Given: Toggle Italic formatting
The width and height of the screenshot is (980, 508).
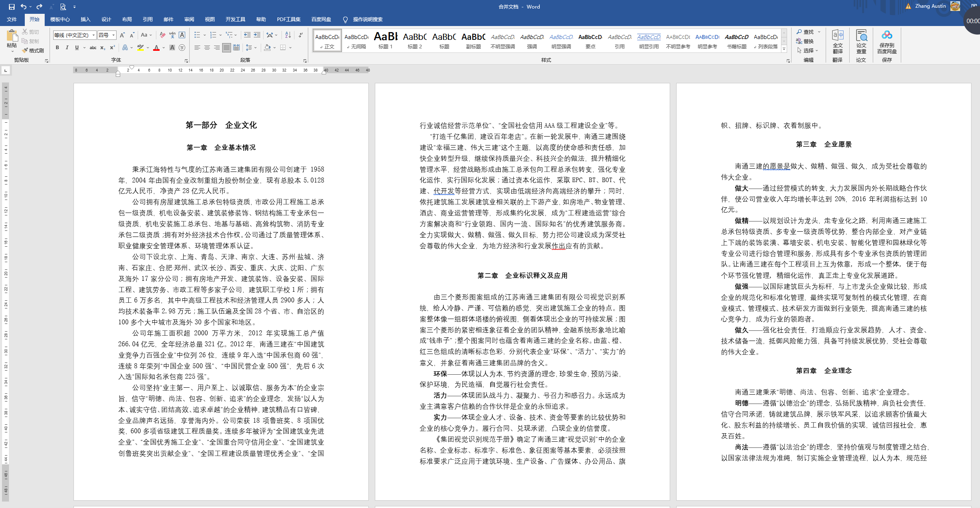Looking at the screenshot, I should [67, 48].
